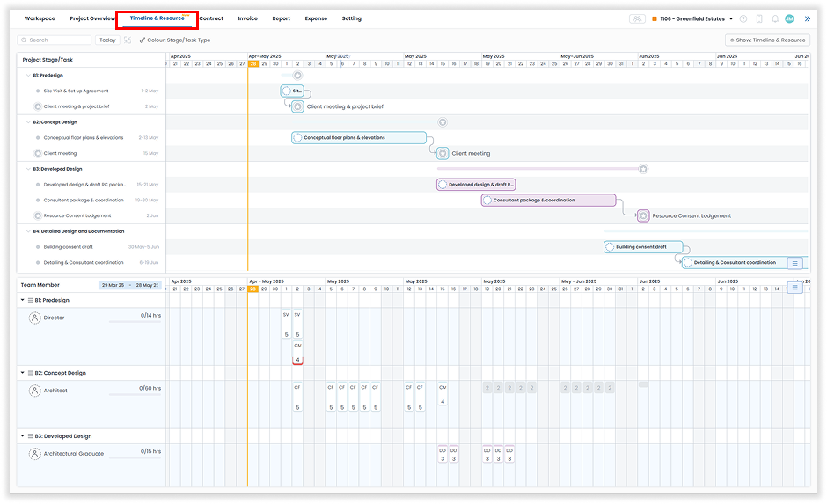Select the Site Visit & Set up Agreement row
This screenshot has width=827, height=504.
click(x=91, y=91)
